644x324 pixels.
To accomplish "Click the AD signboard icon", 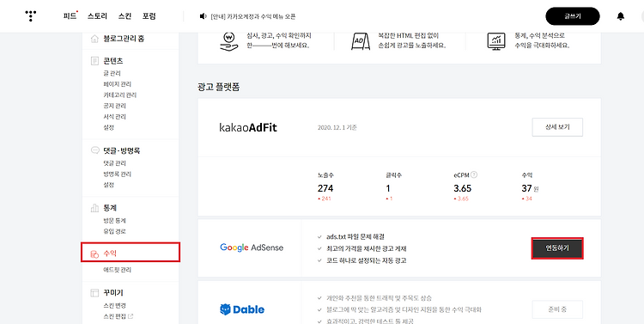I will click(x=361, y=41).
